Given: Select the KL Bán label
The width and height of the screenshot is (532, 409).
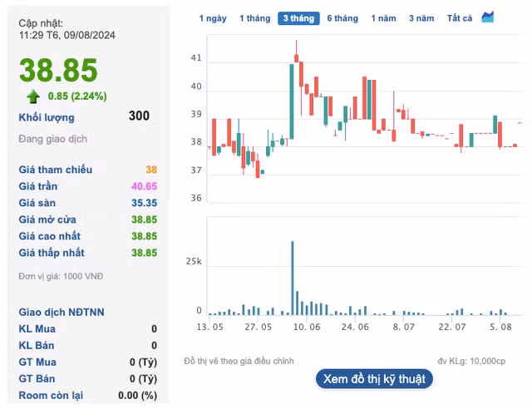Looking at the screenshot, I should [x=37, y=346].
